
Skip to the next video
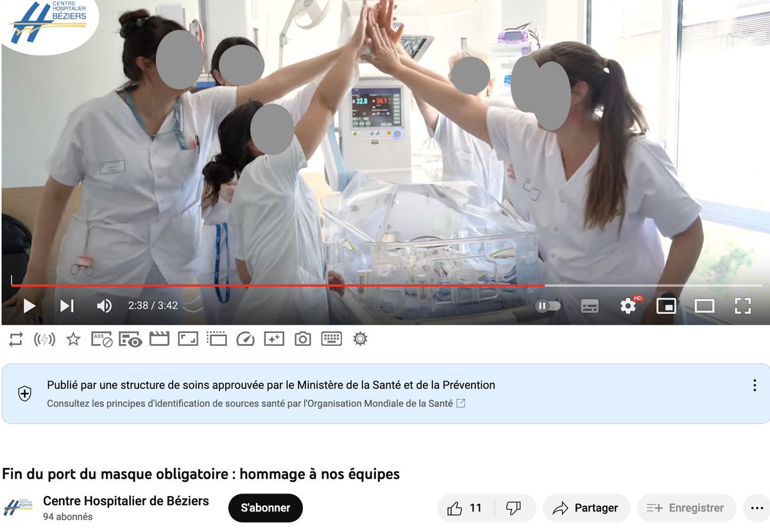coord(67,306)
